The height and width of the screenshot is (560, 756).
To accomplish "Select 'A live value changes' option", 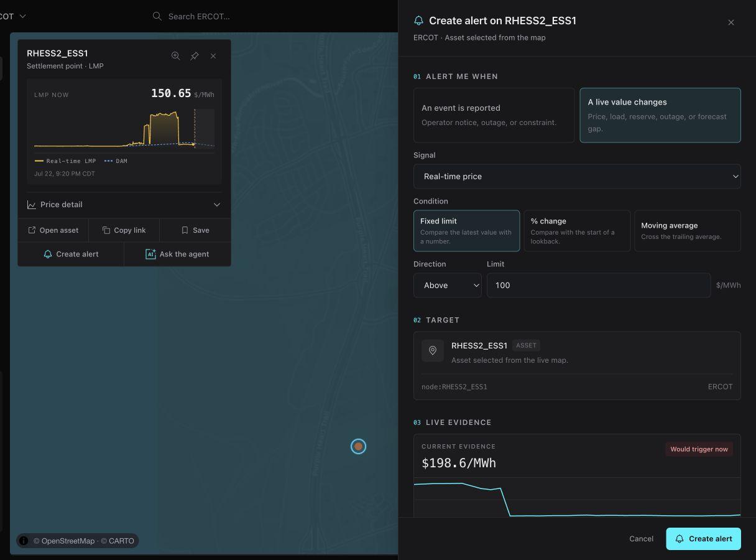I will coord(660,115).
